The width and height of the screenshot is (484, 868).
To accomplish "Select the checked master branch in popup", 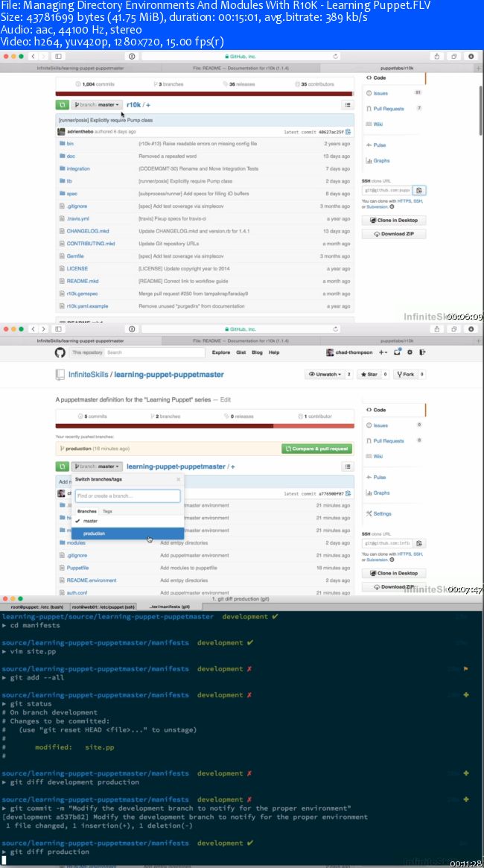I will click(127, 521).
